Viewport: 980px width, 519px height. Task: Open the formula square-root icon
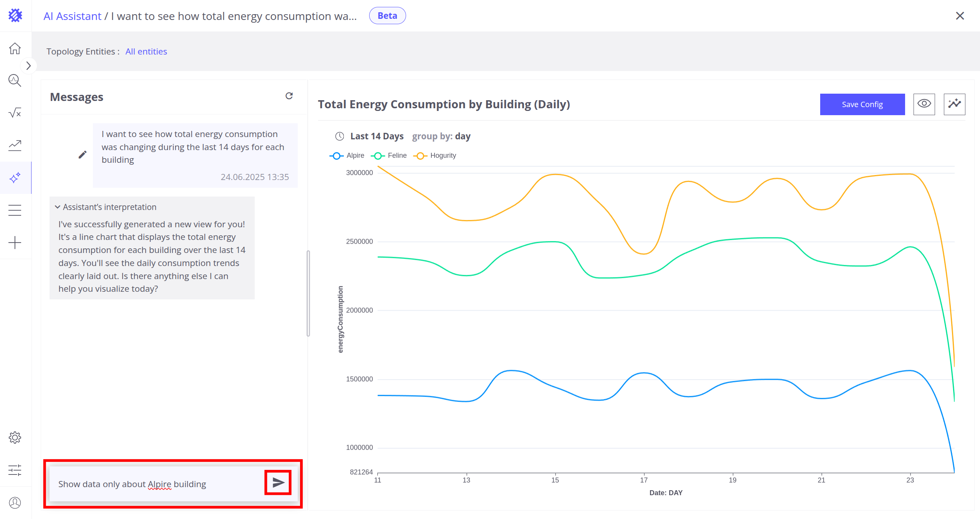[x=15, y=113]
